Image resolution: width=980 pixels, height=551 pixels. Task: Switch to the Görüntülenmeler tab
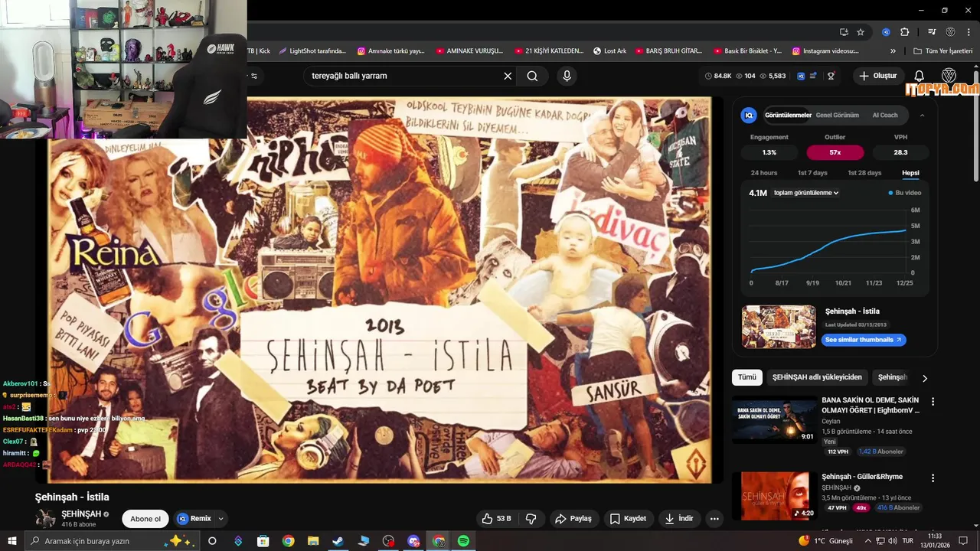point(788,115)
